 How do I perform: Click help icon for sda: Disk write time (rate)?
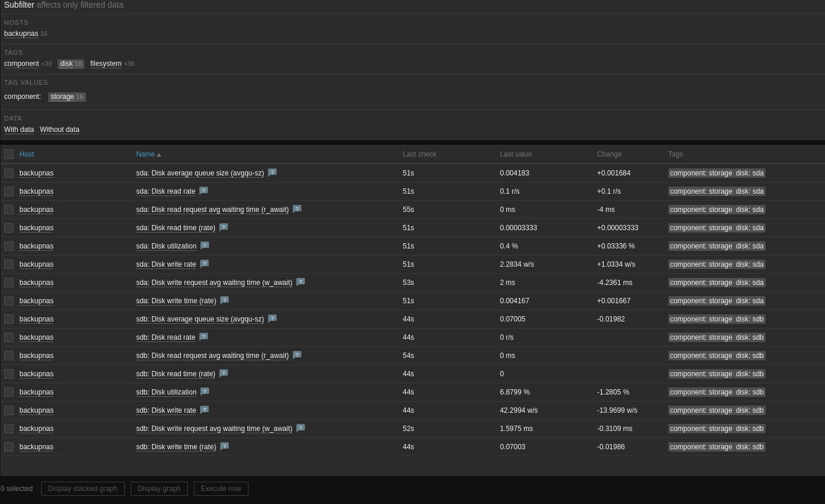pos(224,300)
